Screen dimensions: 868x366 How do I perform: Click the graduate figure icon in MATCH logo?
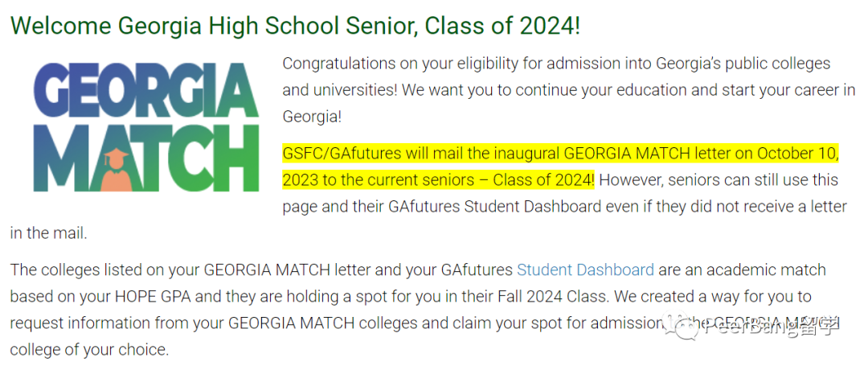117,170
